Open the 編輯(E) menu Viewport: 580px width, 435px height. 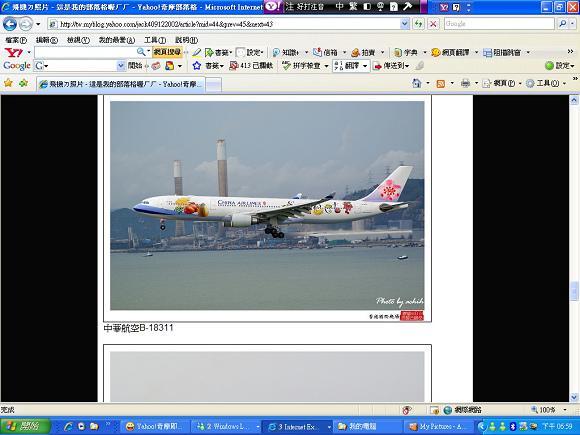point(47,40)
